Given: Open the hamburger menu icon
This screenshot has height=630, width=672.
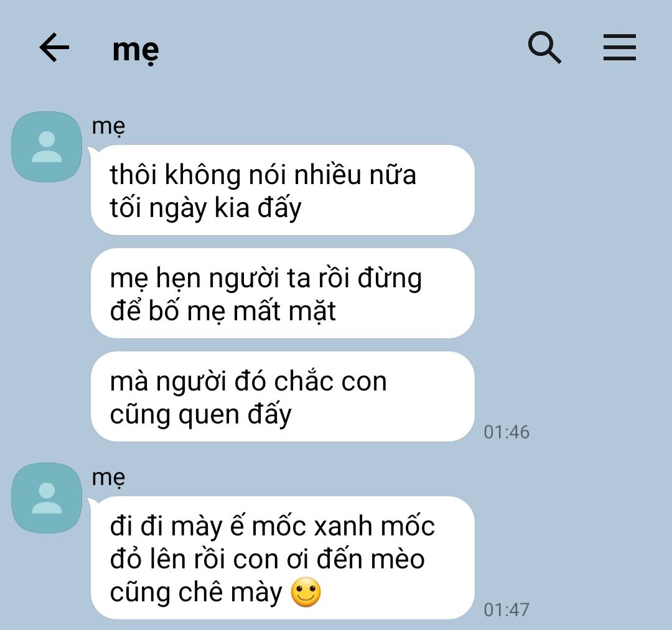Looking at the screenshot, I should pyautogui.click(x=619, y=47).
